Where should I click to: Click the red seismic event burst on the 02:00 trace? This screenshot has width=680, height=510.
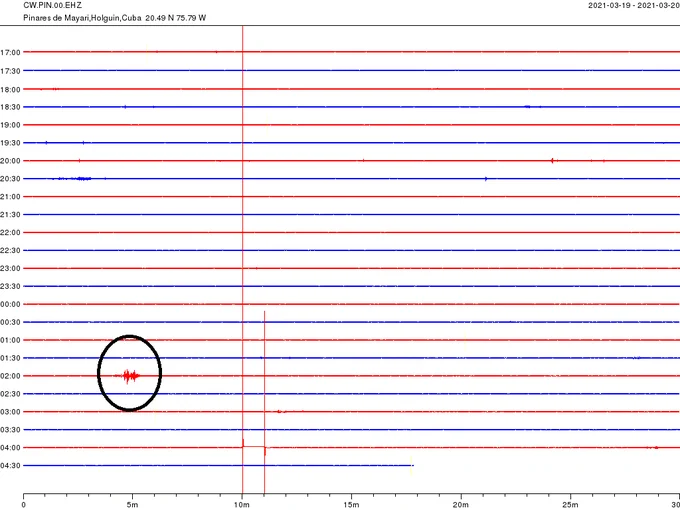tap(129, 376)
